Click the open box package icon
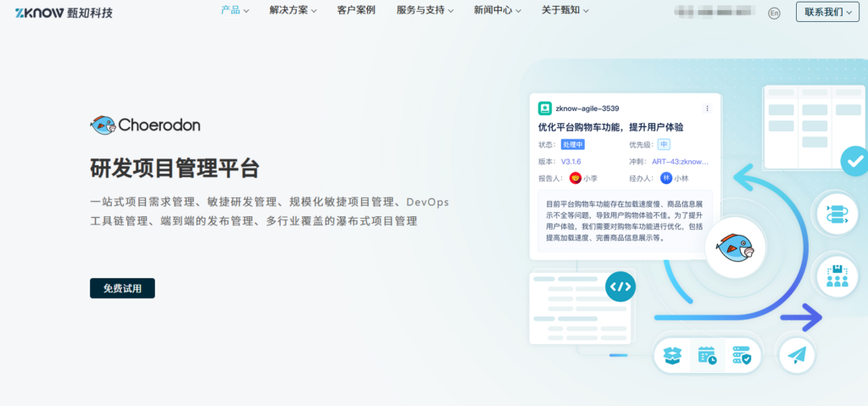The width and height of the screenshot is (868, 406). [672, 356]
